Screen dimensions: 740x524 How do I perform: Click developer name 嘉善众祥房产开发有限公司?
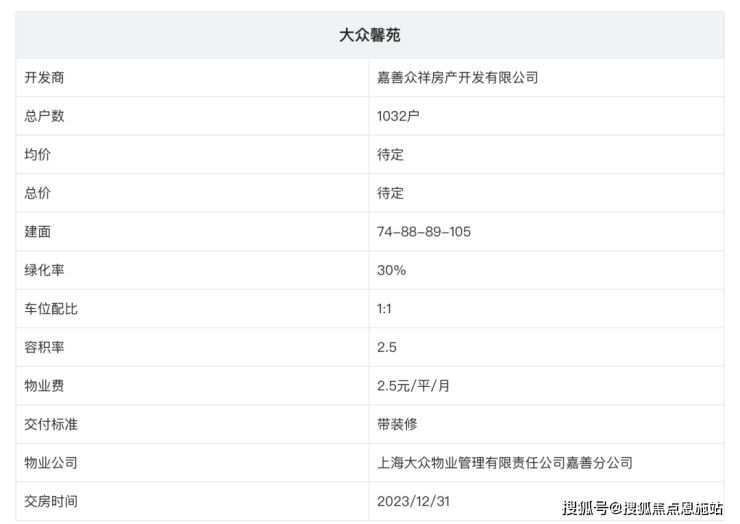click(x=457, y=78)
